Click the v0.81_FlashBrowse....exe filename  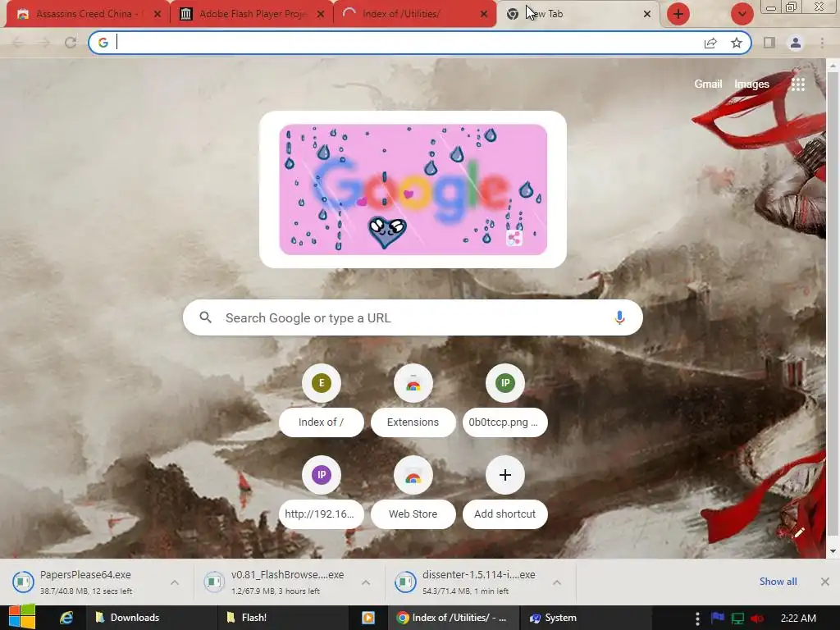point(288,575)
